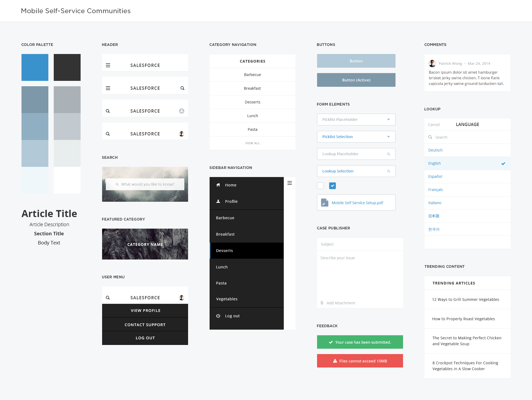Click warning triangle in error banner
The width and height of the screenshot is (532, 400).
pos(335,361)
